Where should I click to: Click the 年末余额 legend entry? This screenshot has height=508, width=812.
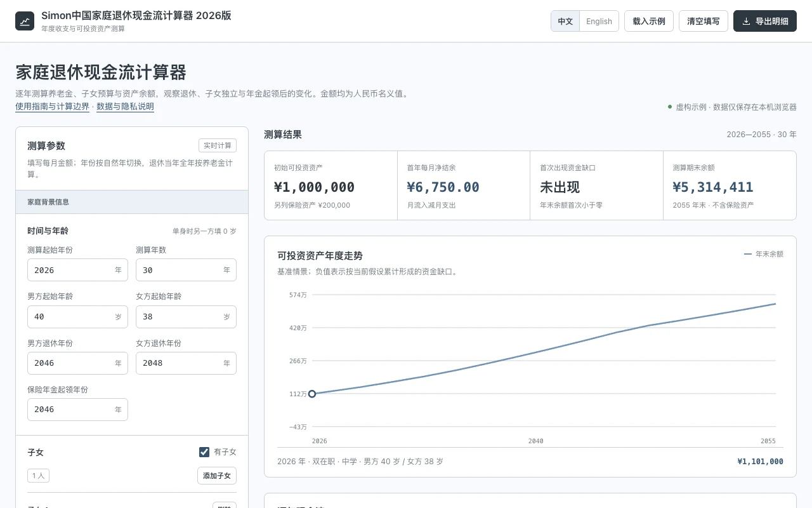click(x=764, y=254)
